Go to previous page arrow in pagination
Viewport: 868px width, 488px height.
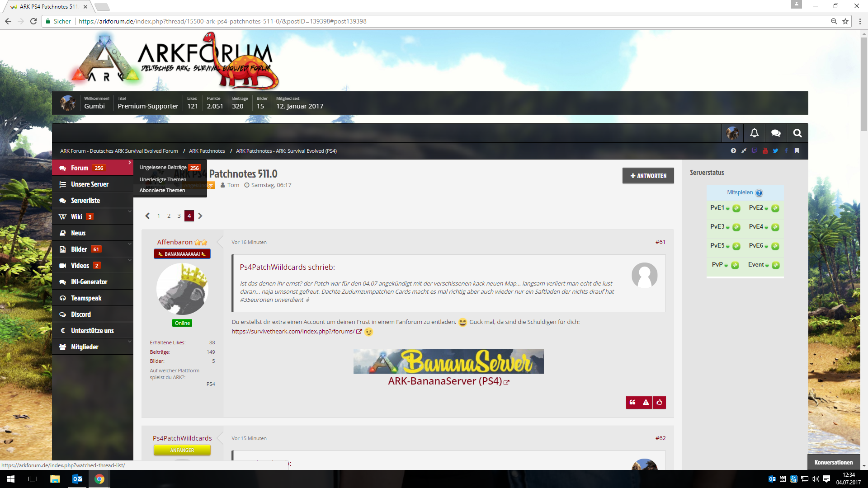point(147,216)
